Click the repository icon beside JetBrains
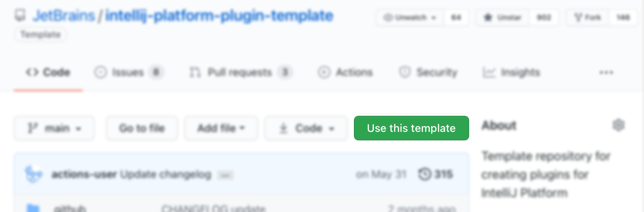Viewport: 644px width, 212px height. pyautogui.click(x=20, y=16)
